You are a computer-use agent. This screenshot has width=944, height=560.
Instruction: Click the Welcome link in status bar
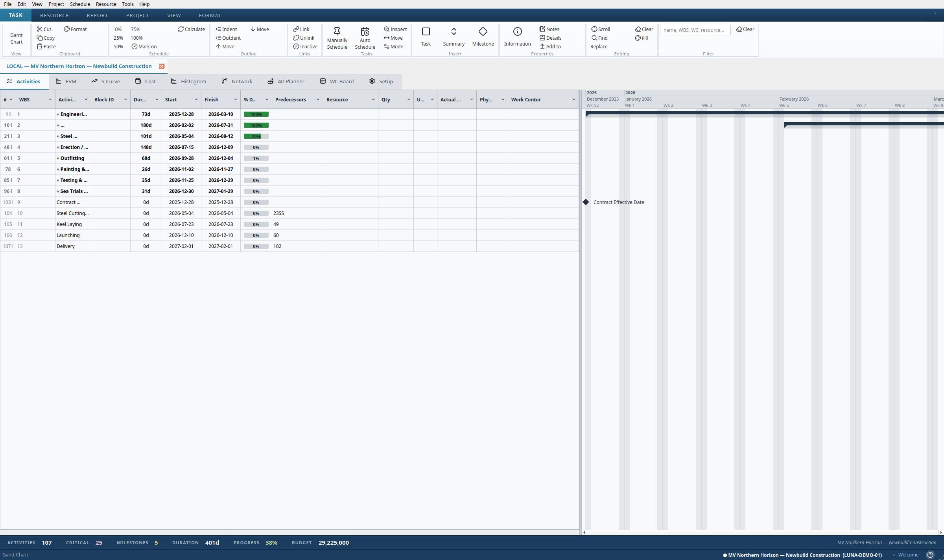[906, 555]
